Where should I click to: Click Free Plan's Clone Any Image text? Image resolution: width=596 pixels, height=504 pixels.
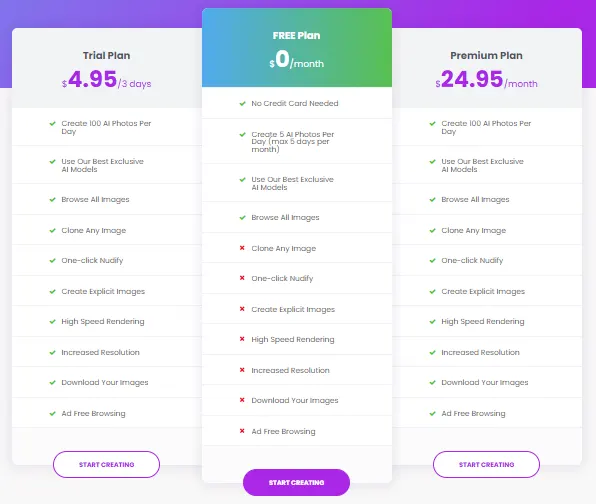284,248
